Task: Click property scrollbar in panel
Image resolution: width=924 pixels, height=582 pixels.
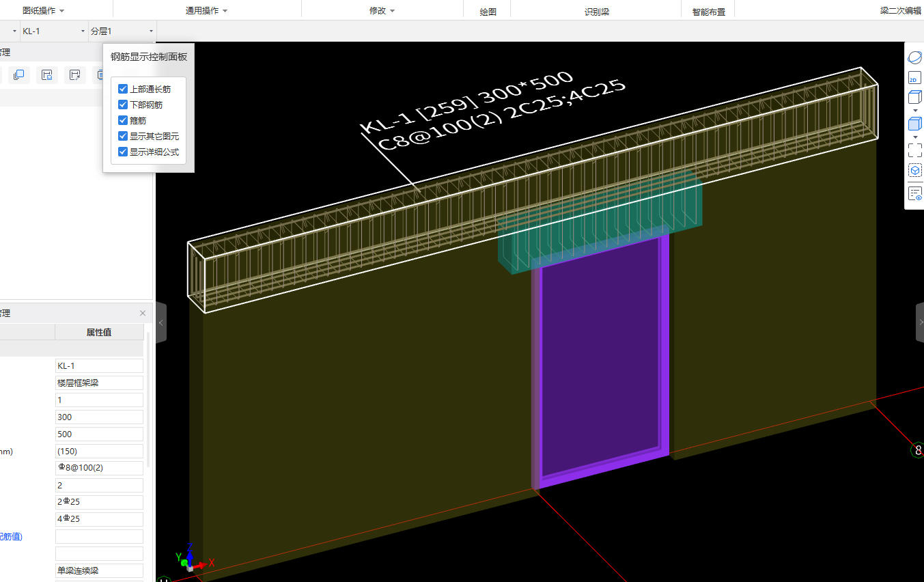Action: pos(149,400)
